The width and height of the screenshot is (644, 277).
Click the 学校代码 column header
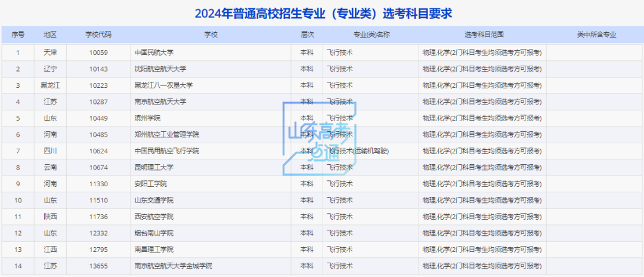(x=98, y=35)
